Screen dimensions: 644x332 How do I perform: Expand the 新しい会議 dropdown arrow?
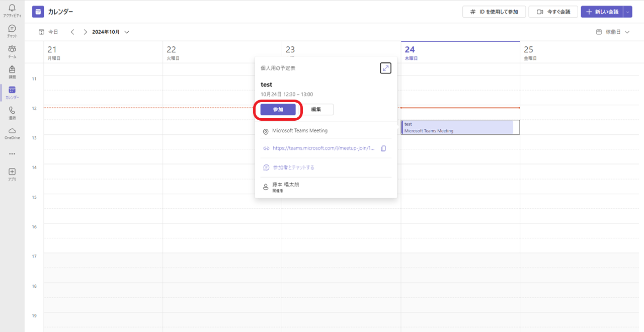click(x=627, y=12)
